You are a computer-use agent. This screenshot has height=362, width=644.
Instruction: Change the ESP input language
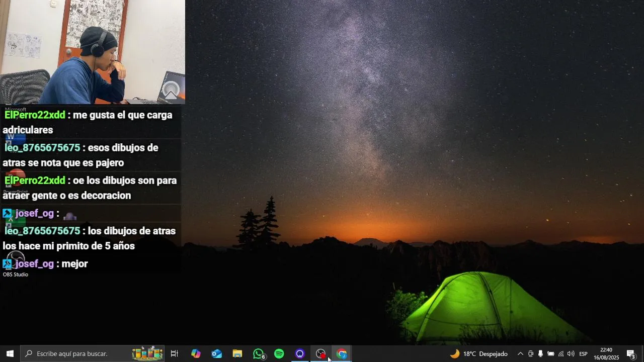coord(584,353)
